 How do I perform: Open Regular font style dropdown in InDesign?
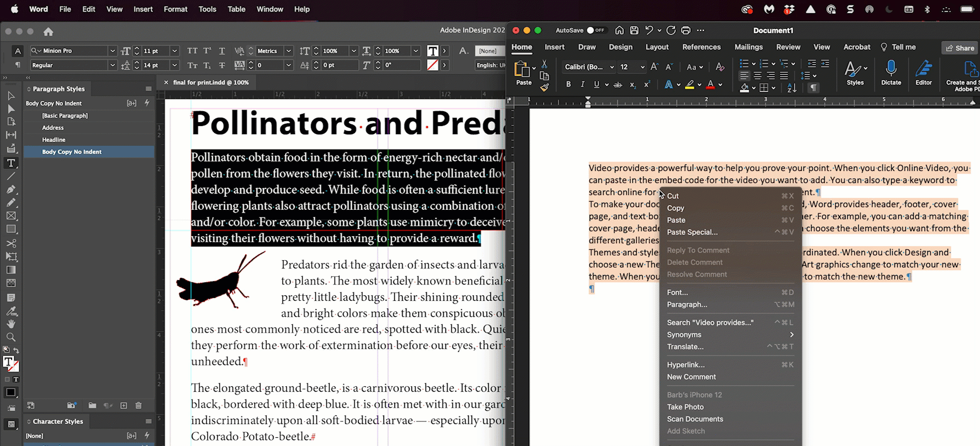click(112, 65)
